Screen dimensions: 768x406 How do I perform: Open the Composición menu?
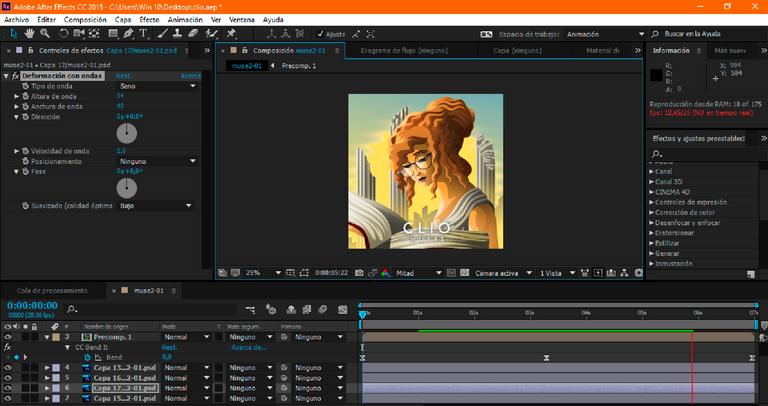[85, 20]
